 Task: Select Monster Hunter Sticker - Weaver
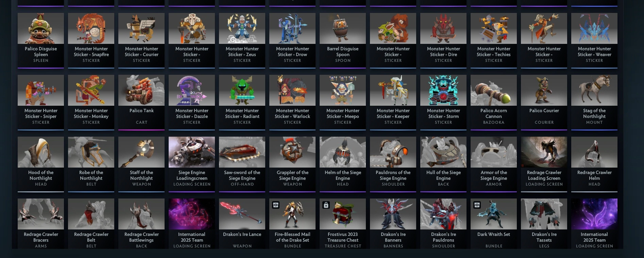click(x=594, y=40)
